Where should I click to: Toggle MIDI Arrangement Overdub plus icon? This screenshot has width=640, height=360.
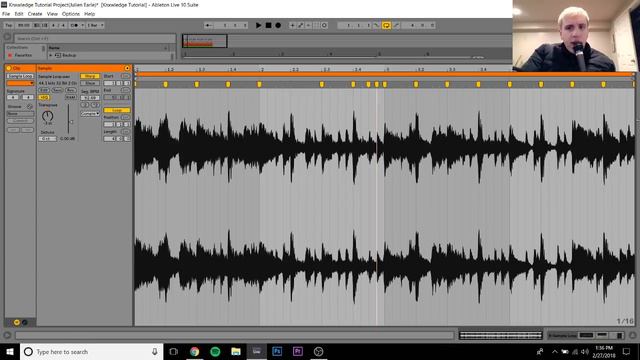tap(292, 25)
